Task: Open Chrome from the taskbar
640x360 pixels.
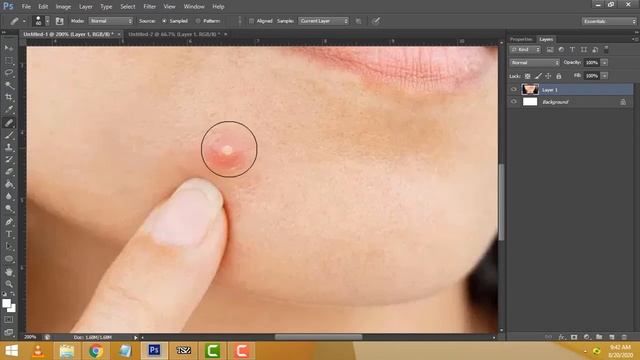Action: click(96, 351)
